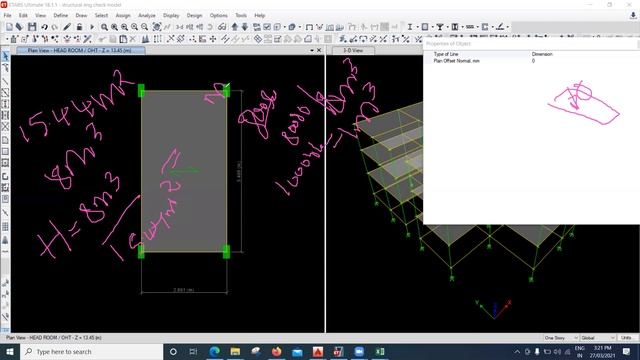The image size is (640, 360).
Task: Click the Undo arrow icon
Action: click(44, 27)
